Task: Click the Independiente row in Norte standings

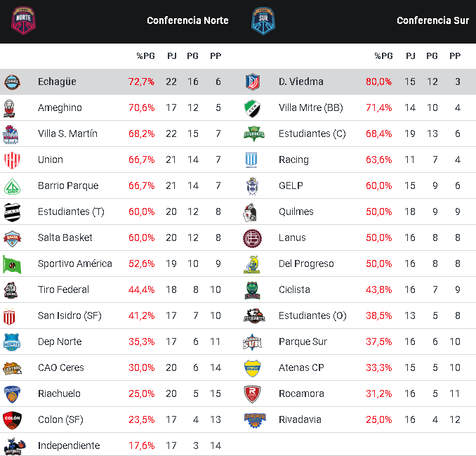Action: coord(69,445)
